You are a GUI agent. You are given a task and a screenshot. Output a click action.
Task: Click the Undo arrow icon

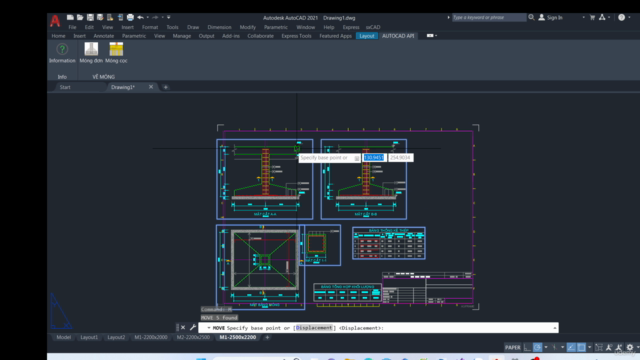pos(140,18)
